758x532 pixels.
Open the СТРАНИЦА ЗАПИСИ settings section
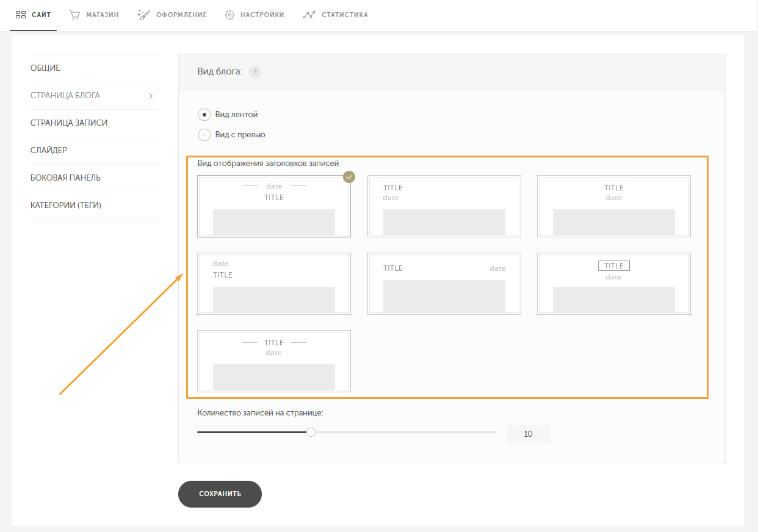[69, 123]
